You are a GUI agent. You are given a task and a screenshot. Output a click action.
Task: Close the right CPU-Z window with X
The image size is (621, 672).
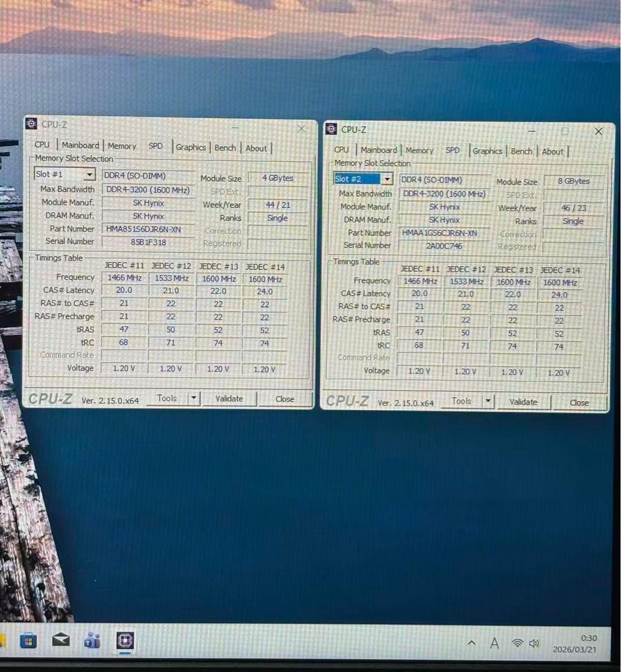tap(599, 131)
